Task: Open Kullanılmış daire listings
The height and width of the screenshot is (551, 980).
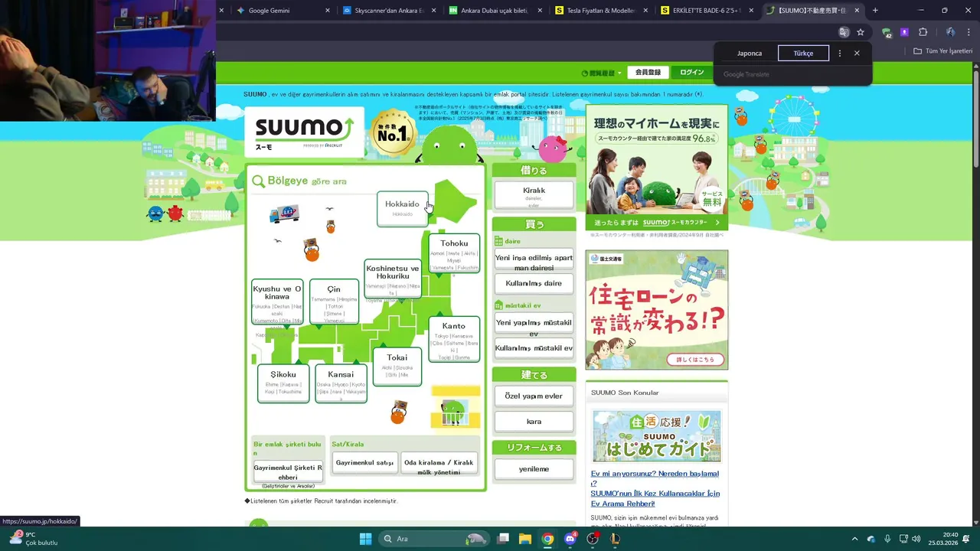Action: (x=534, y=283)
